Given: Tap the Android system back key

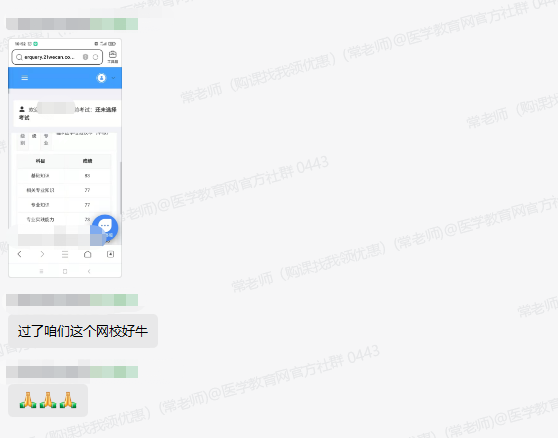Looking at the screenshot, I should point(89,271).
